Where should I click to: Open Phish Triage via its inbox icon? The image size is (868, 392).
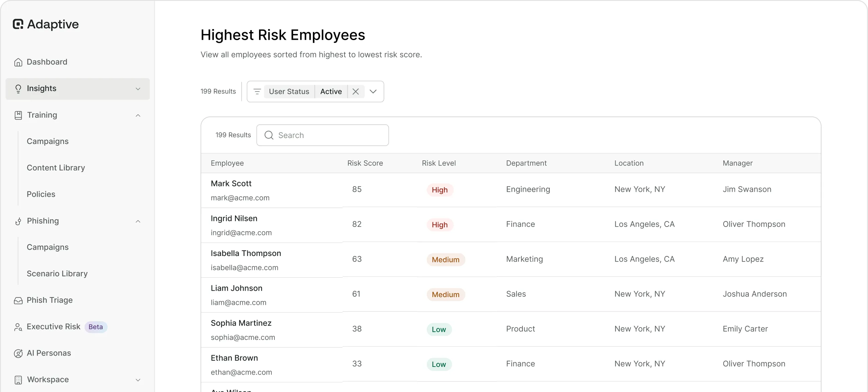click(18, 300)
